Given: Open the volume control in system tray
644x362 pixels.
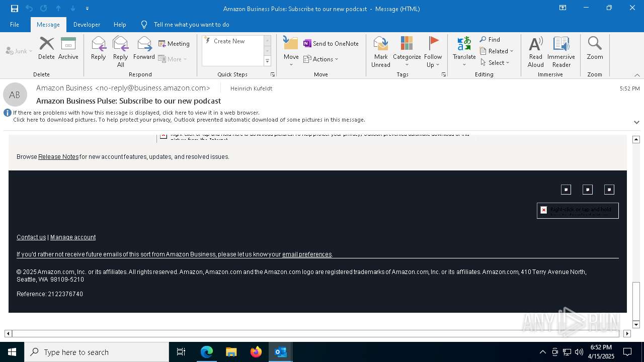Looking at the screenshot, I should tap(579, 352).
